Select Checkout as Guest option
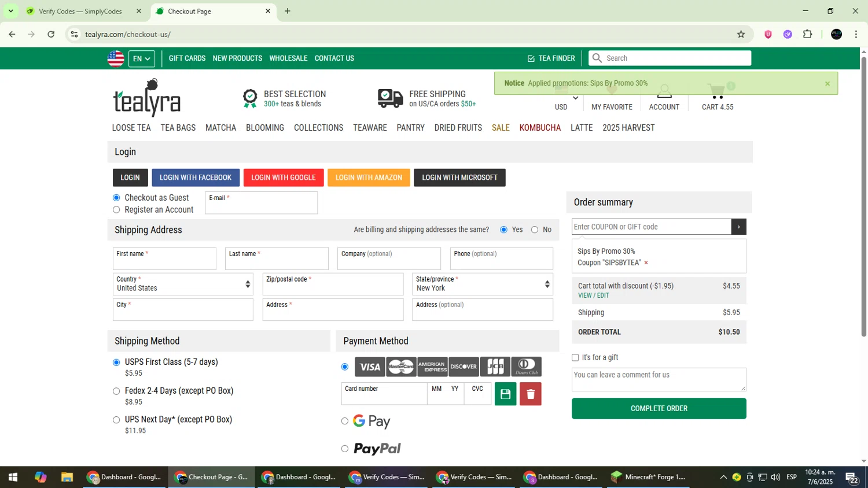The width and height of the screenshot is (868, 488). 116,198
